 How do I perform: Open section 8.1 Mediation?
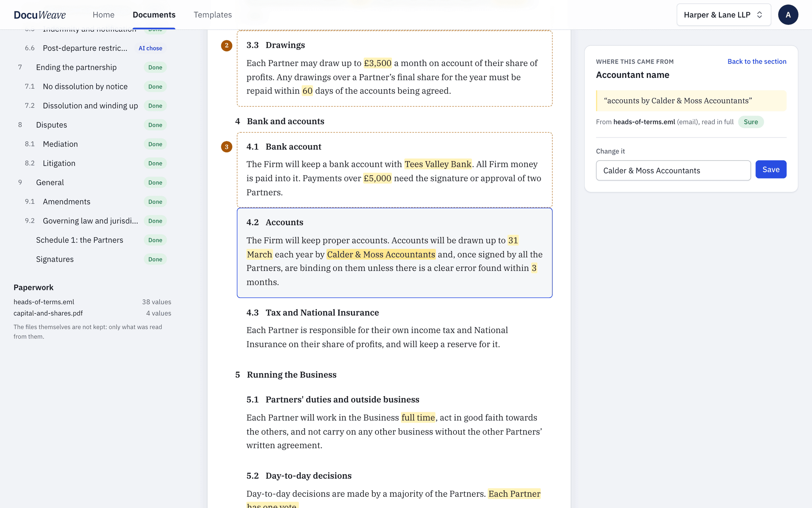[x=92, y=144]
